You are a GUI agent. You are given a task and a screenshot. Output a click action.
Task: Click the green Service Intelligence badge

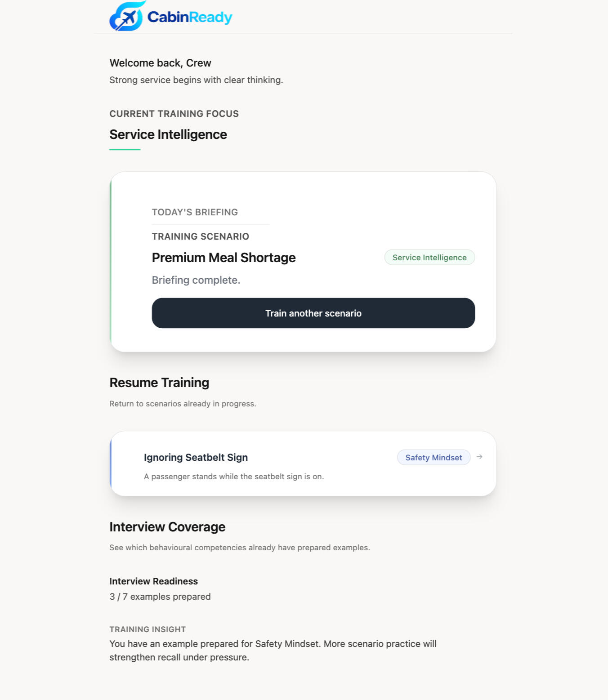pyautogui.click(x=429, y=258)
